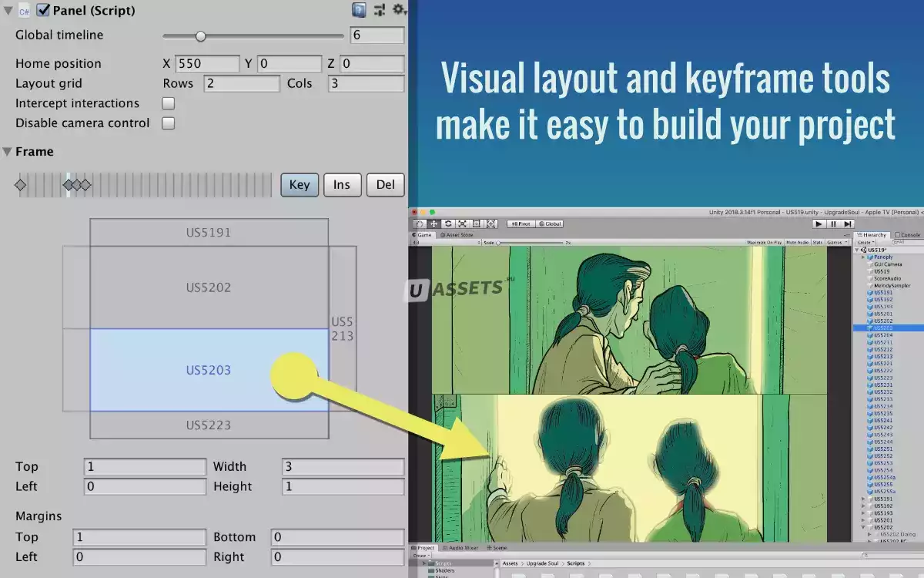Click the Layout grid Rows field

point(242,84)
